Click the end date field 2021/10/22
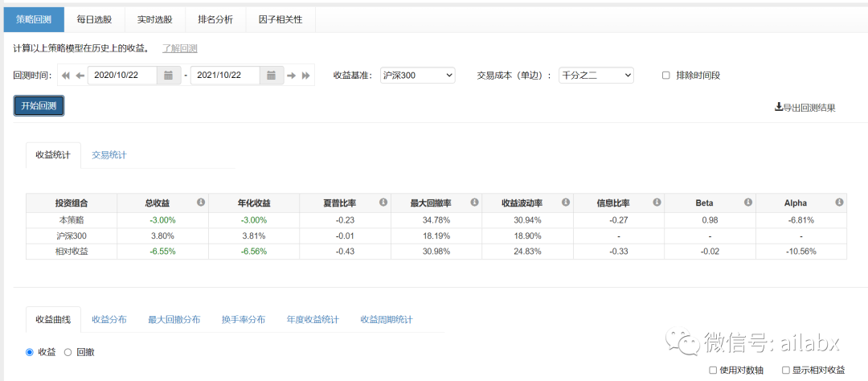Viewport: 868px width, 381px height. click(225, 76)
